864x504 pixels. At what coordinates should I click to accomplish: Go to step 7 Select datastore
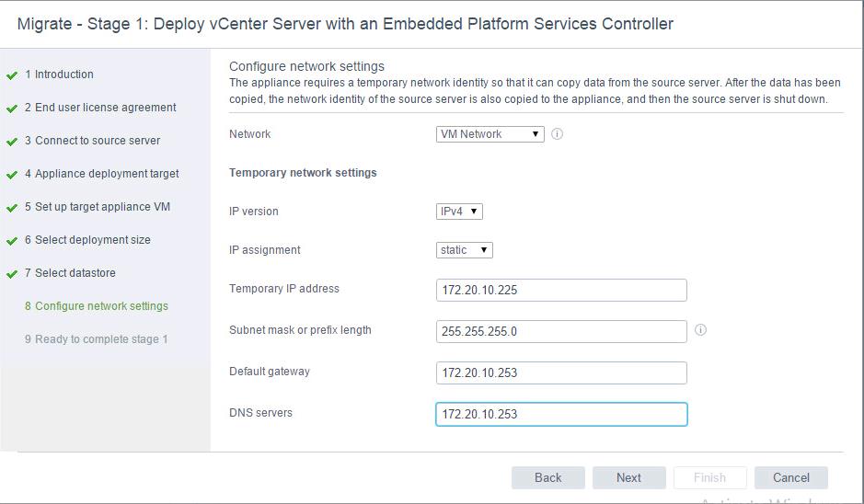point(70,272)
